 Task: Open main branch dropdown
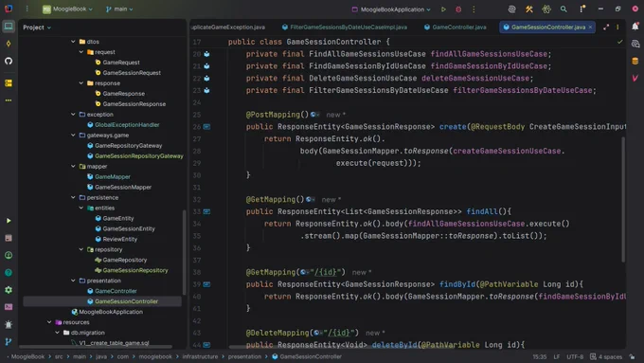[119, 9]
